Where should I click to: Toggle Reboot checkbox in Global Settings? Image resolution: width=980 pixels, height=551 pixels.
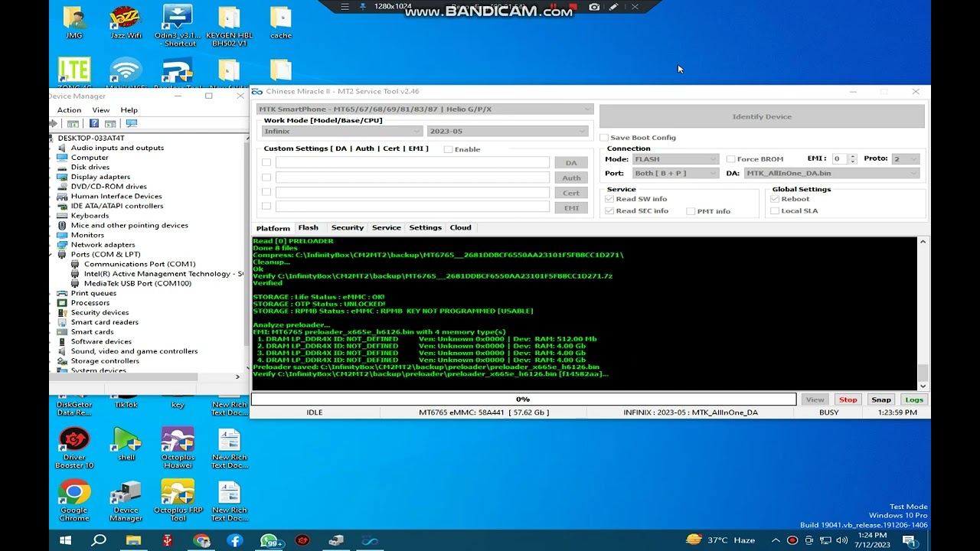775,199
